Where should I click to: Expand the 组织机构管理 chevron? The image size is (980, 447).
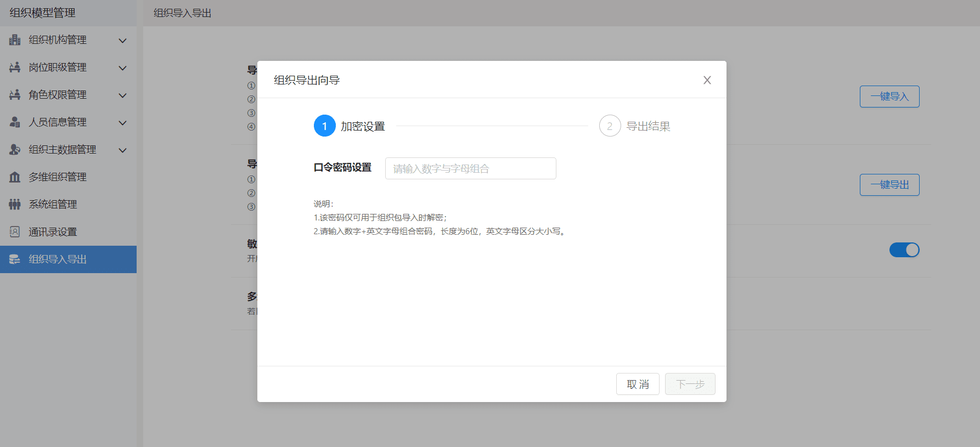click(x=123, y=41)
